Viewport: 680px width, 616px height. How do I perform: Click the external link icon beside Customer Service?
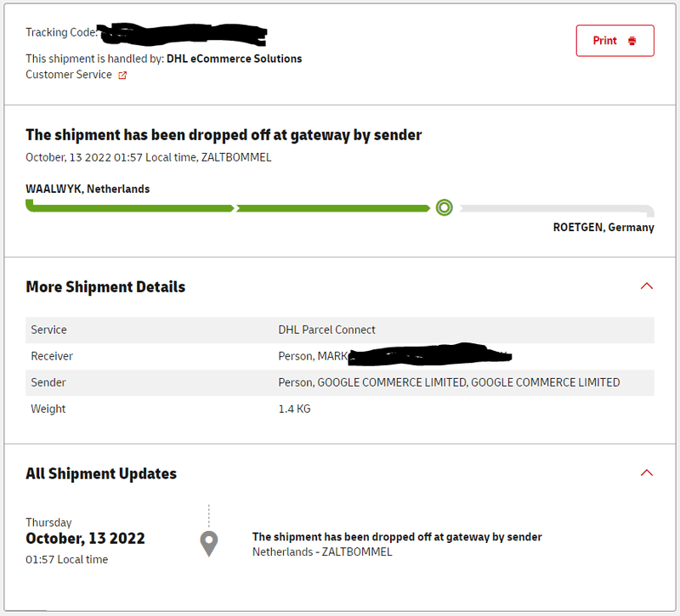coord(122,76)
